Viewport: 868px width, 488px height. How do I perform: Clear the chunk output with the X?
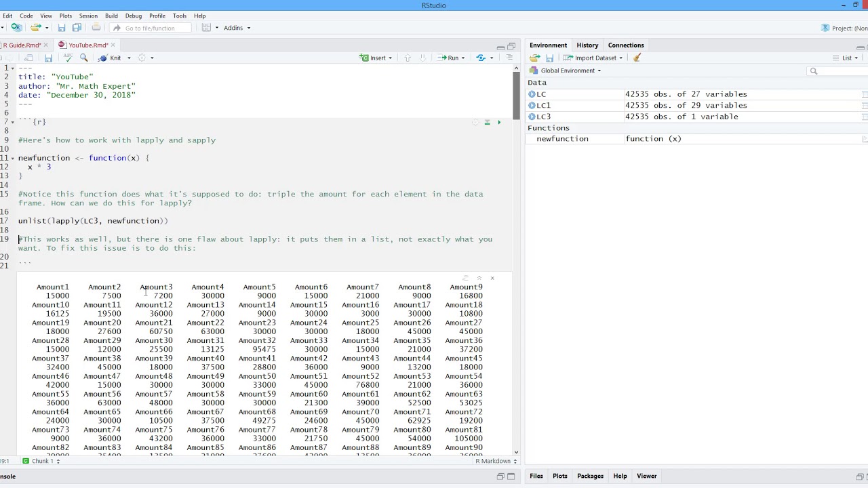[492, 278]
